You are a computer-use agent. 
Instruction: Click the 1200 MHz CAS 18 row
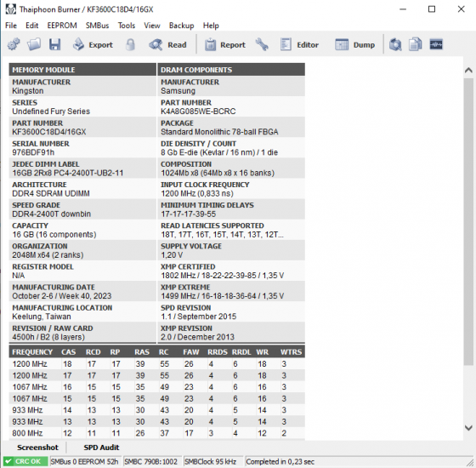pyautogui.click(x=157, y=364)
